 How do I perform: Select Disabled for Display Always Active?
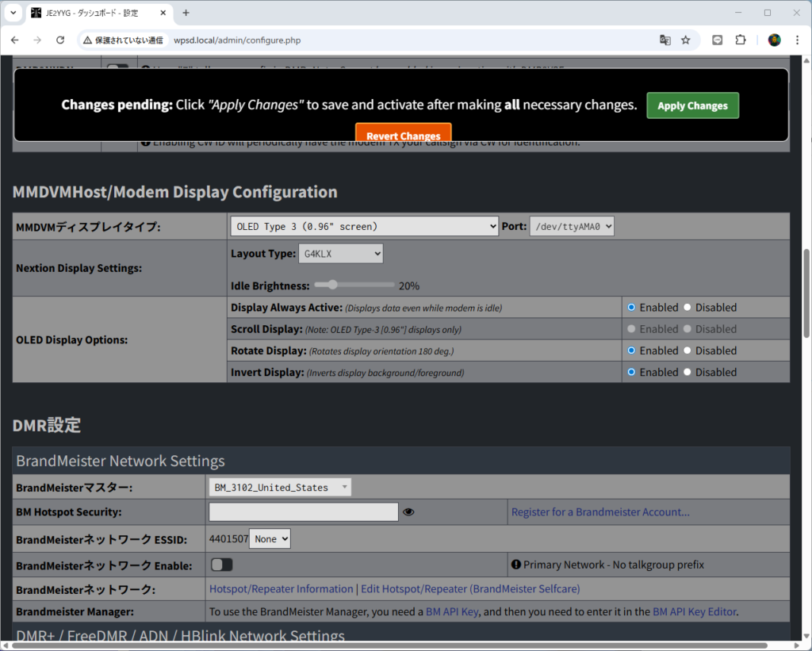688,308
